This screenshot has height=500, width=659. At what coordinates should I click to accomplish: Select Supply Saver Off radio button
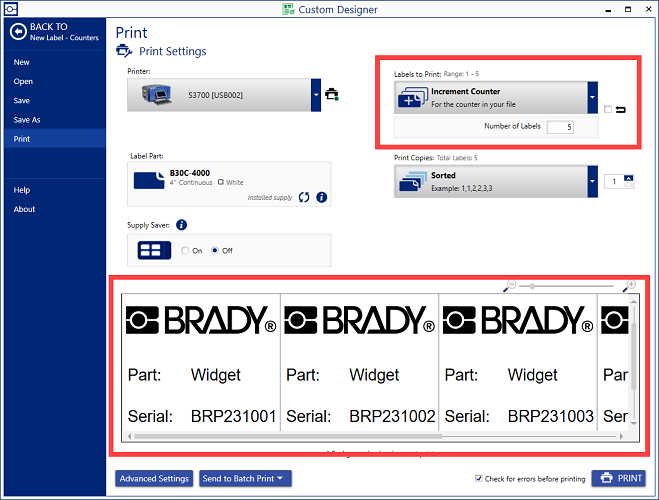coord(215,250)
